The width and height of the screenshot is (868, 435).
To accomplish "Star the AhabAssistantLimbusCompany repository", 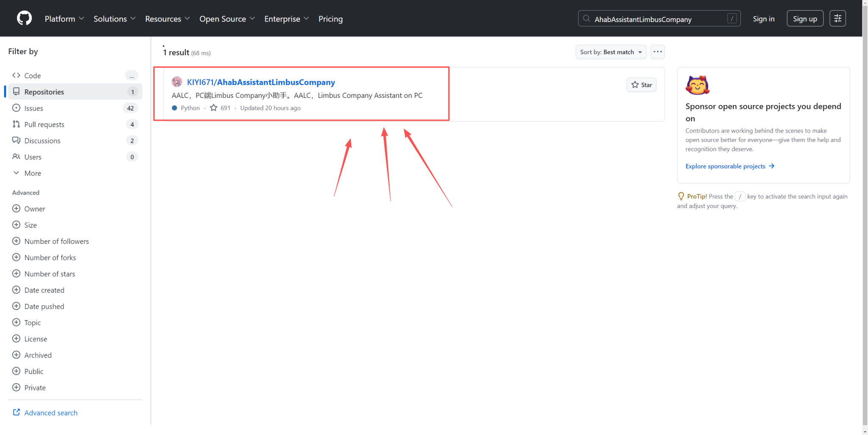I will coord(641,85).
